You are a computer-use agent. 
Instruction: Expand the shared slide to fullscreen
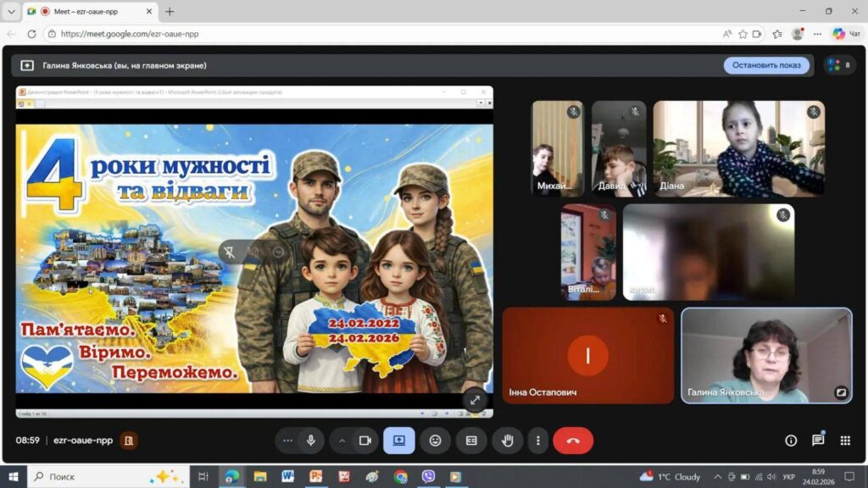[475, 400]
